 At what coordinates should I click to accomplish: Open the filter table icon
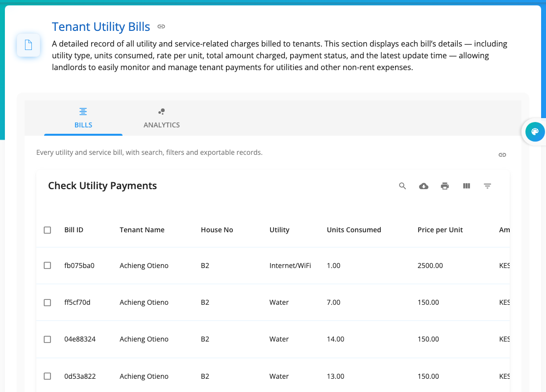pyautogui.click(x=488, y=186)
